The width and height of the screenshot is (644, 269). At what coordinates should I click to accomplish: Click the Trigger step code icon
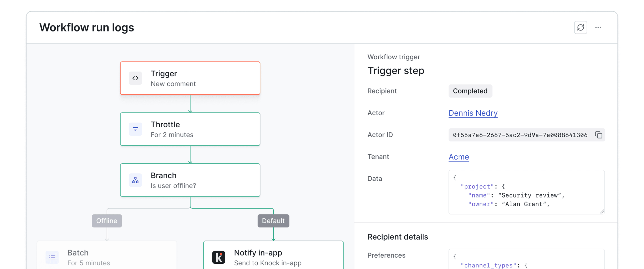(x=135, y=78)
